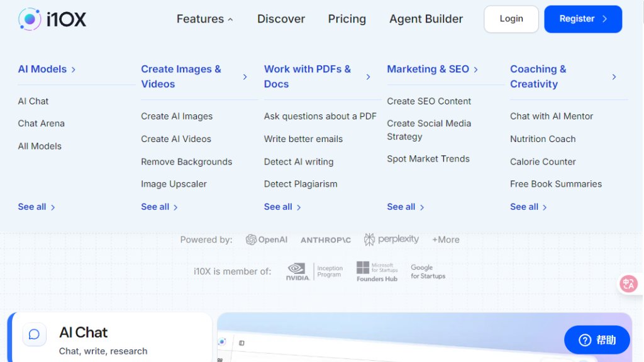Image resolution: width=644 pixels, height=362 pixels.
Task: Click the pink translate floating icon
Action: pyautogui.click(x=628, y=283)
